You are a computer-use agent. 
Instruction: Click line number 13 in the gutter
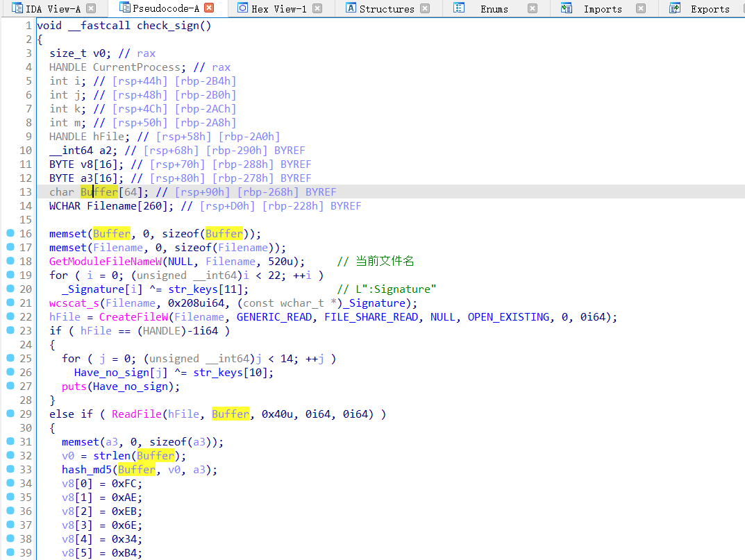point(26,192)
